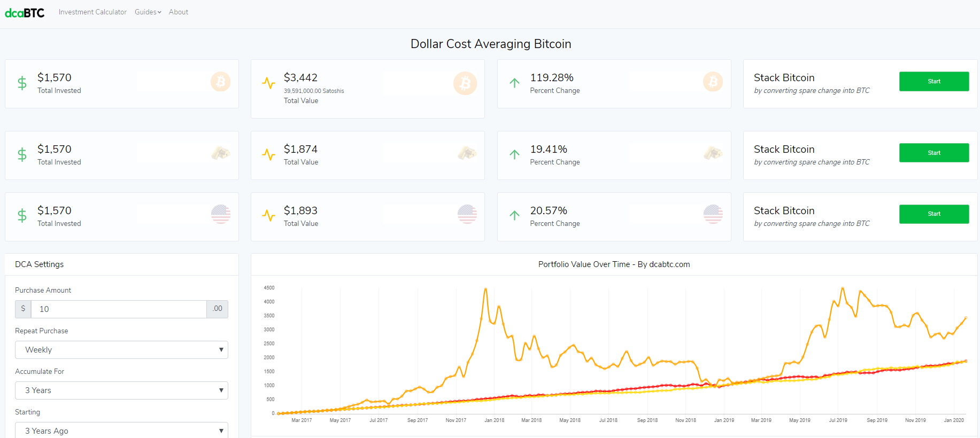Click Start button in the row with 19.41%
Viewport: 980px width, 438px height.
point(934,153)
